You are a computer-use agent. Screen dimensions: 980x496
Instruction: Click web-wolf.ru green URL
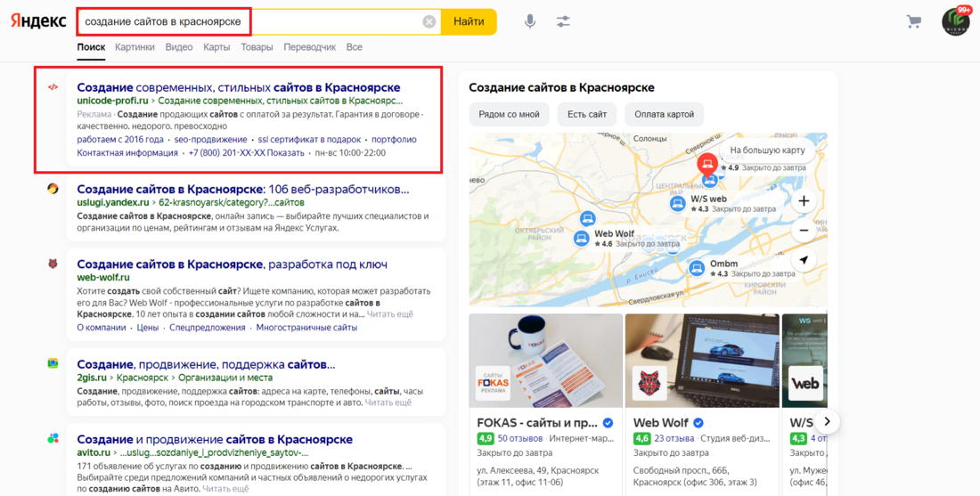pos(103,277)
